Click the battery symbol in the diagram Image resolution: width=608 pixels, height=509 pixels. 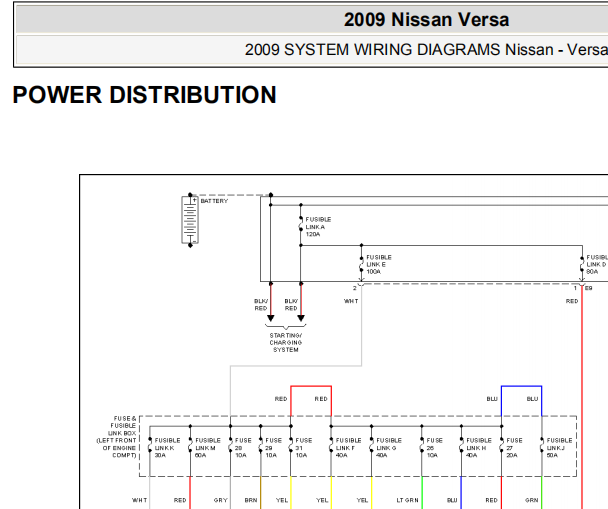click(x=190, y=220)
